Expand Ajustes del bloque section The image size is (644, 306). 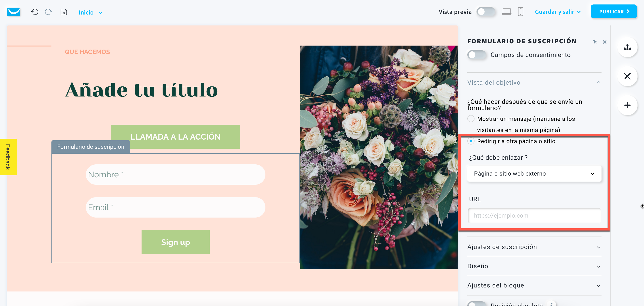[534, 285]
